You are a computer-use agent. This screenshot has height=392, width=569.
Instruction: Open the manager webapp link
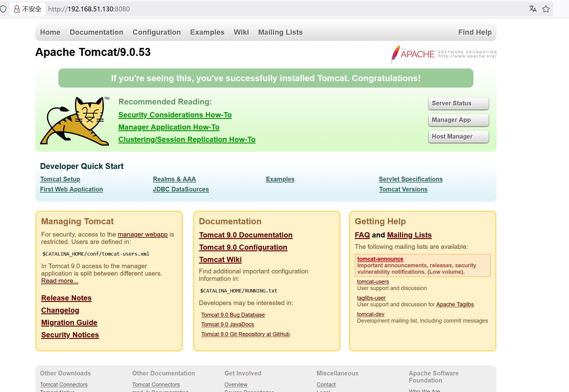[143, 234]
